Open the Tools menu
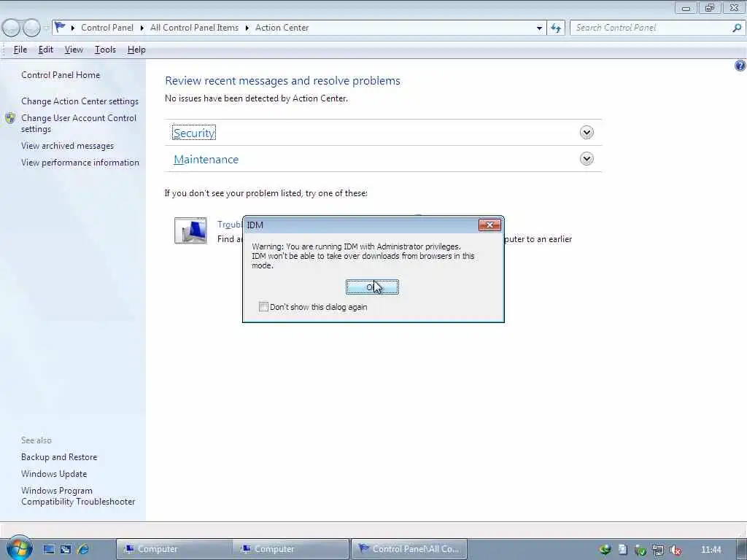This screenshot has width=747, height=560. (x=105, y=50)
